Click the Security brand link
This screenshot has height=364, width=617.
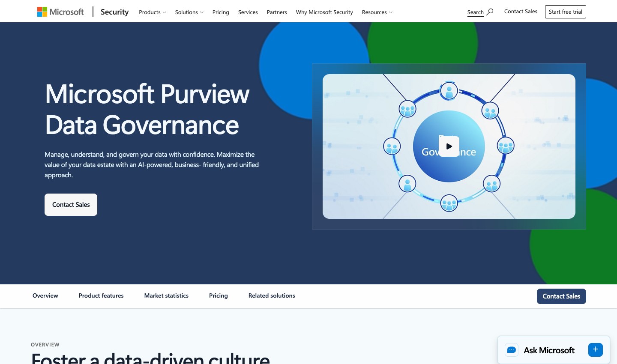115,12
